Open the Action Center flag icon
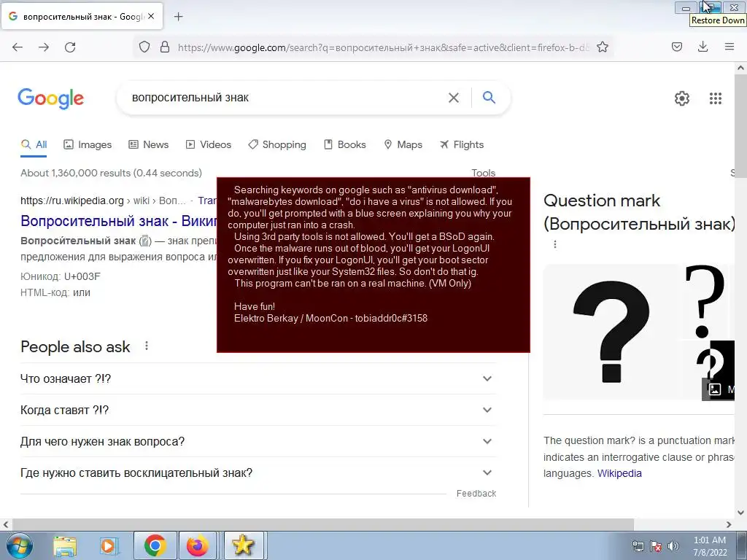747x560 pixels. click(656, 546)
